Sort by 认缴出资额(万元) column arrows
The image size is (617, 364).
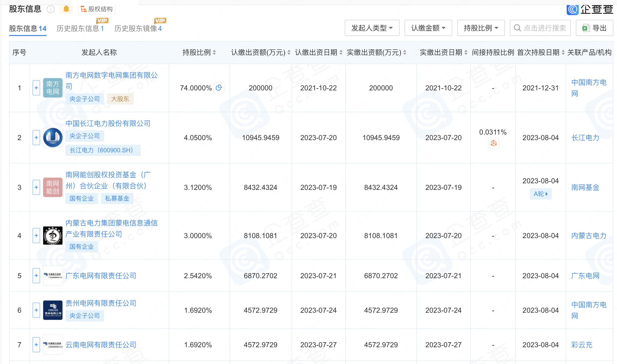click(289, 53)
